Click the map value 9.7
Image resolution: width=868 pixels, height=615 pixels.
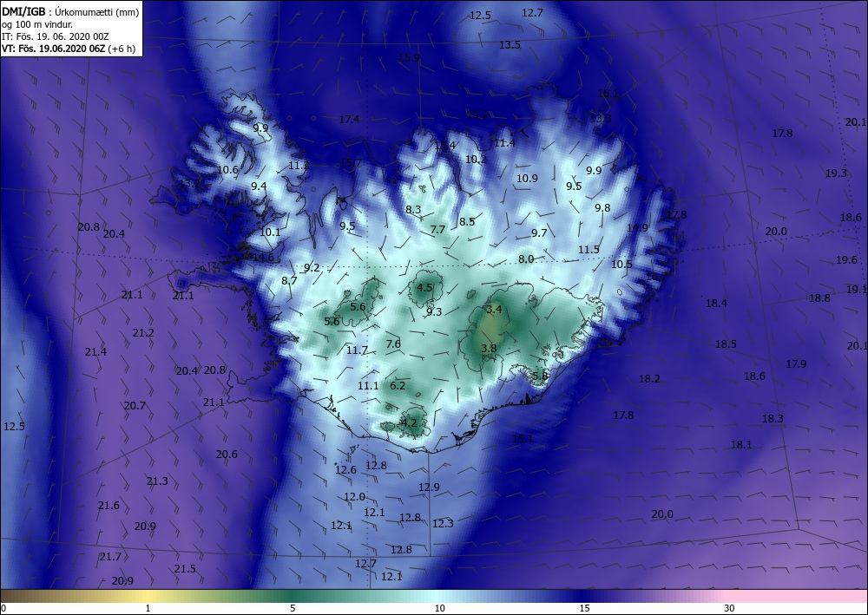539,233
